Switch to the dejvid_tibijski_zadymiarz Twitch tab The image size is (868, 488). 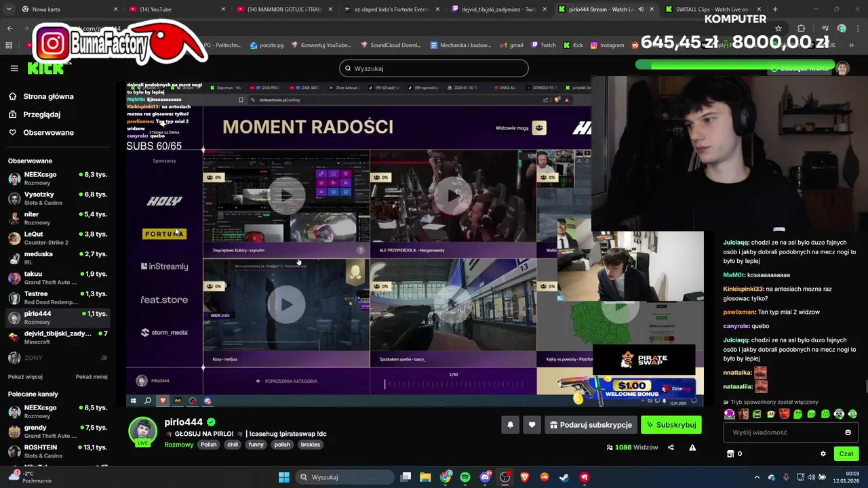498,9
